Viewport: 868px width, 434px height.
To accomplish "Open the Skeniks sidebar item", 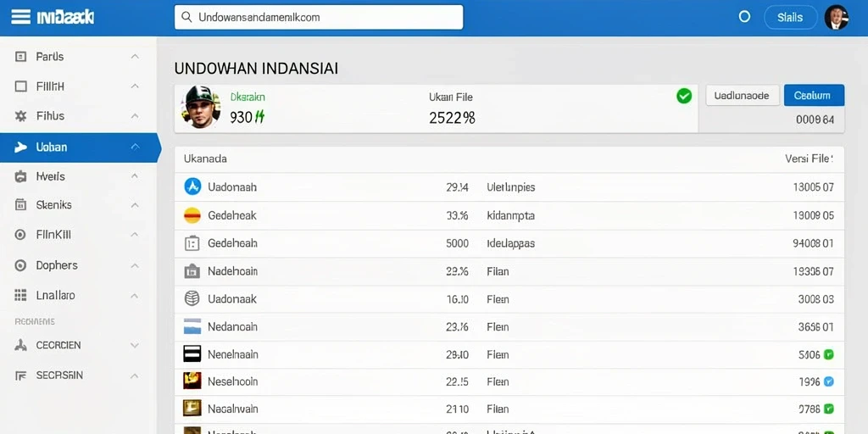I will 78,205.
